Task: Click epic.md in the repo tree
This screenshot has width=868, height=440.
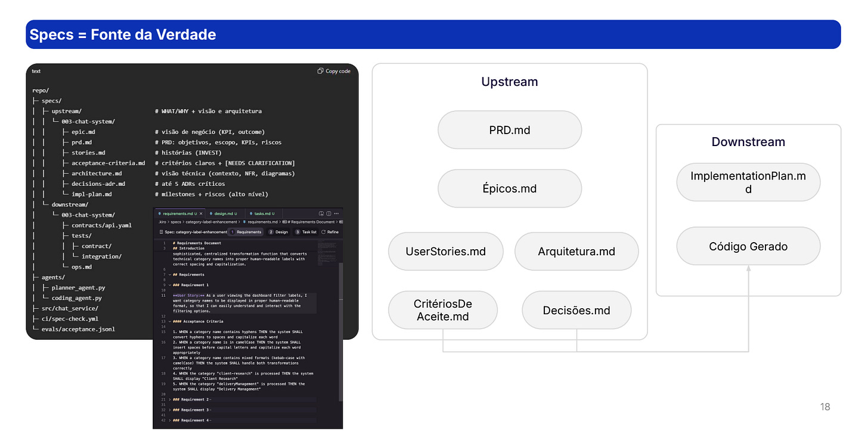Action: coord(83,132)
